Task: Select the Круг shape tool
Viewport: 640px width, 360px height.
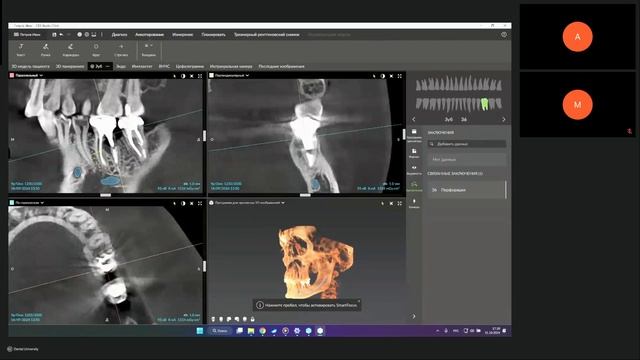Action: click(x=96, y=50)
